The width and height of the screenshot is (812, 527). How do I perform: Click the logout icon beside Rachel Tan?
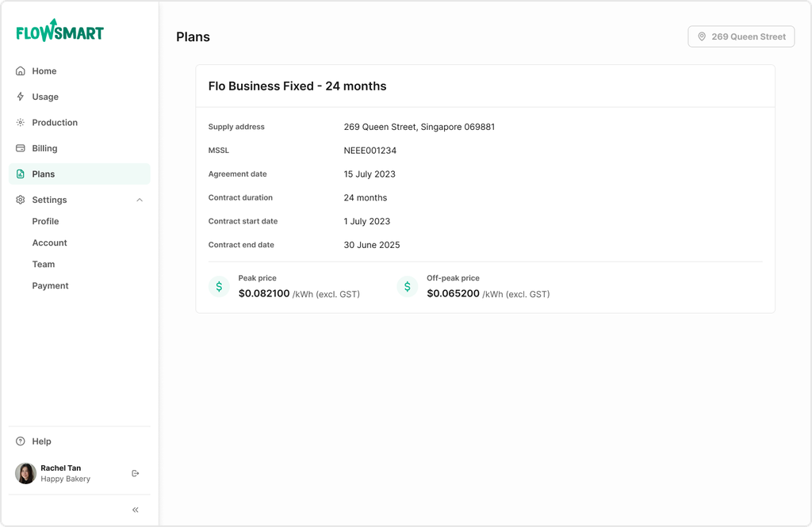(136, 473)
